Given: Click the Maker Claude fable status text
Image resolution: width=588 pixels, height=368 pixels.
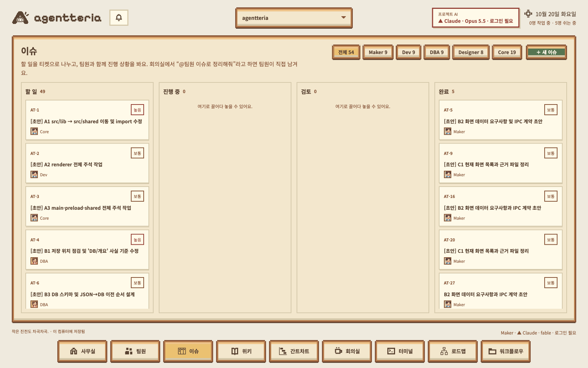Looking at the screenshot, I should [538, 333].
